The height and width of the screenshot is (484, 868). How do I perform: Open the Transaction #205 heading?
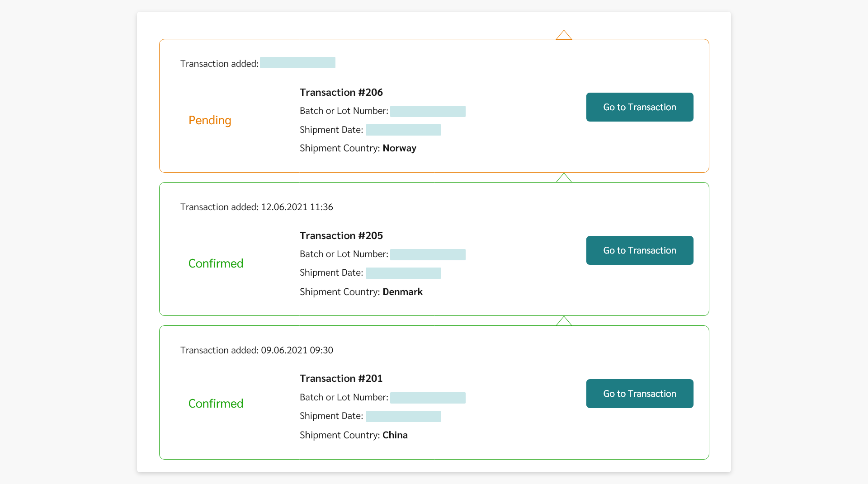click(x=341, y=235)
